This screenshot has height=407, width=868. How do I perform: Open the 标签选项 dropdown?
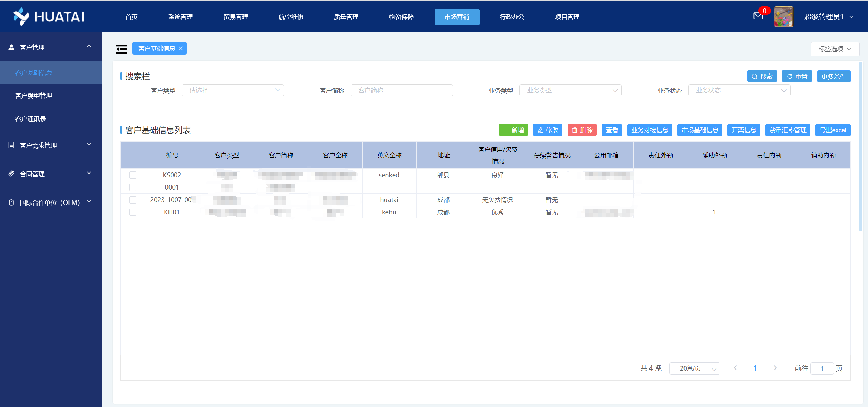pos(835,49)
